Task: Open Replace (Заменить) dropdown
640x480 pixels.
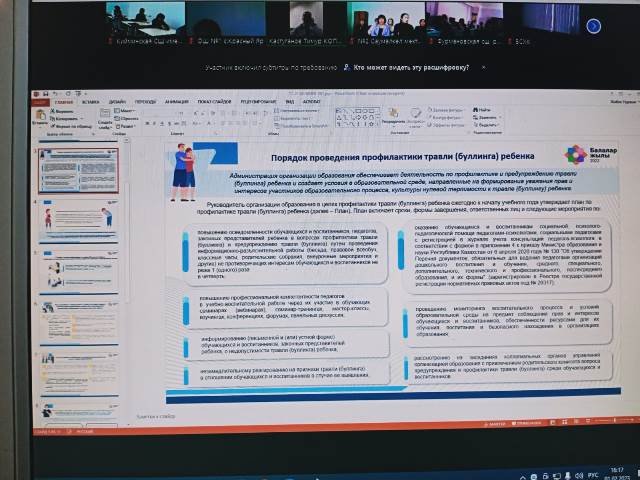Action: tap(487, 117)
